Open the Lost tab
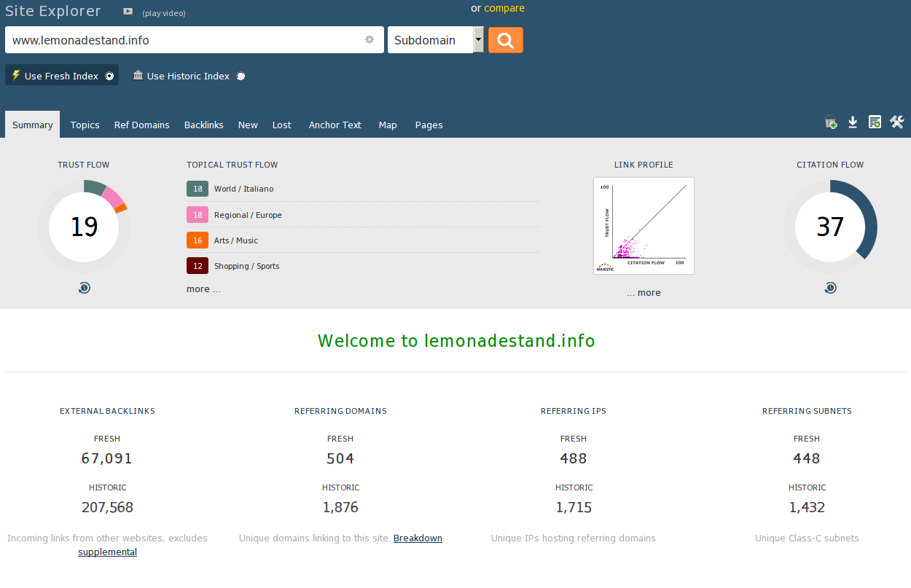Screen dimensions: 911x588 pos(282,125)
